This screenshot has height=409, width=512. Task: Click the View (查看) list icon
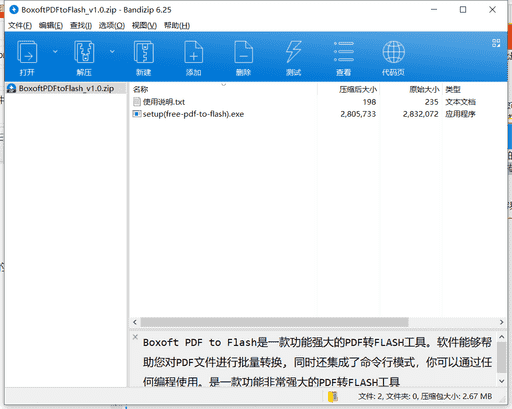click(x=344, y=52)
